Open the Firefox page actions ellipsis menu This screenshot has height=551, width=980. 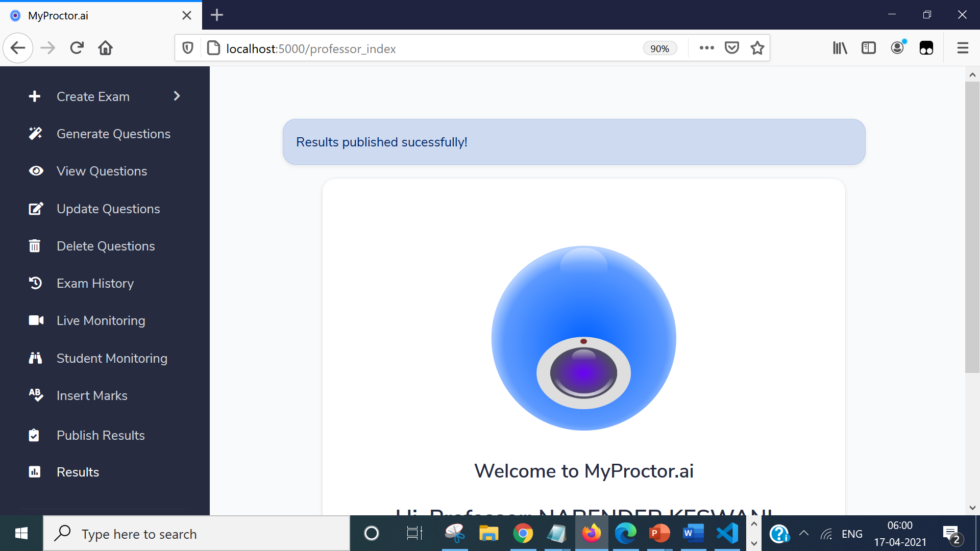[706, 48]
